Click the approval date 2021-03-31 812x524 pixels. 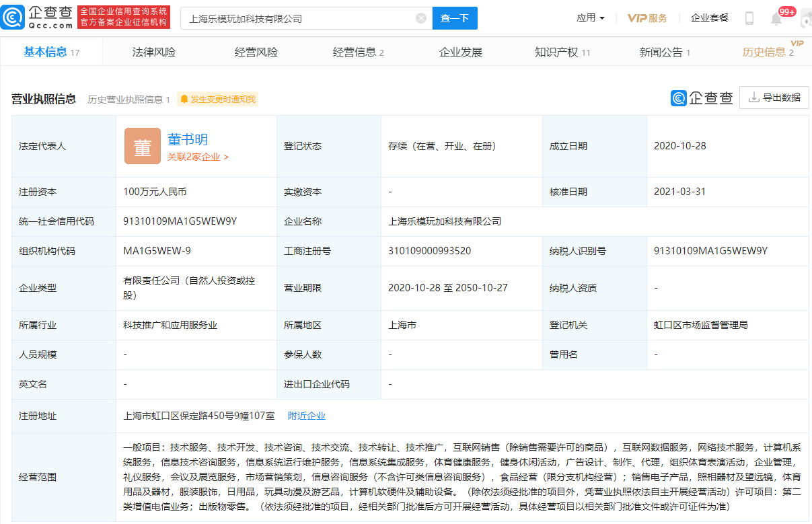[680, 192]
